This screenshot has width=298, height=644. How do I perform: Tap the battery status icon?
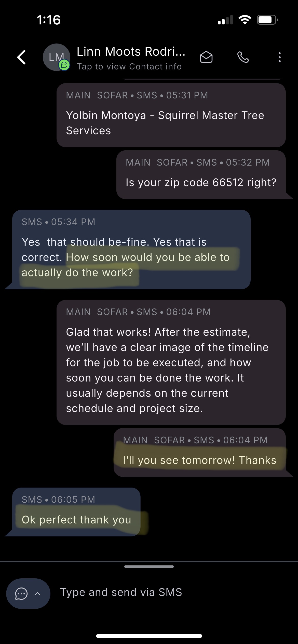point(267,20)
